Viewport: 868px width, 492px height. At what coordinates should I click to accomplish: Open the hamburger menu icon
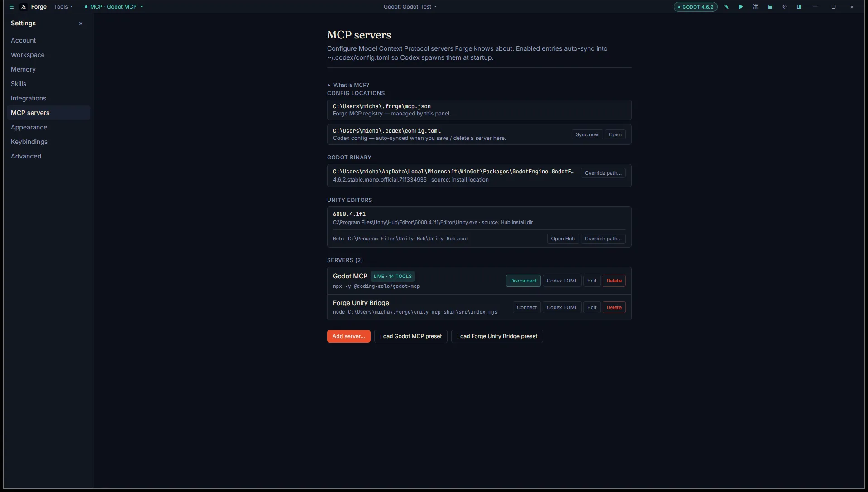point(11,7)
